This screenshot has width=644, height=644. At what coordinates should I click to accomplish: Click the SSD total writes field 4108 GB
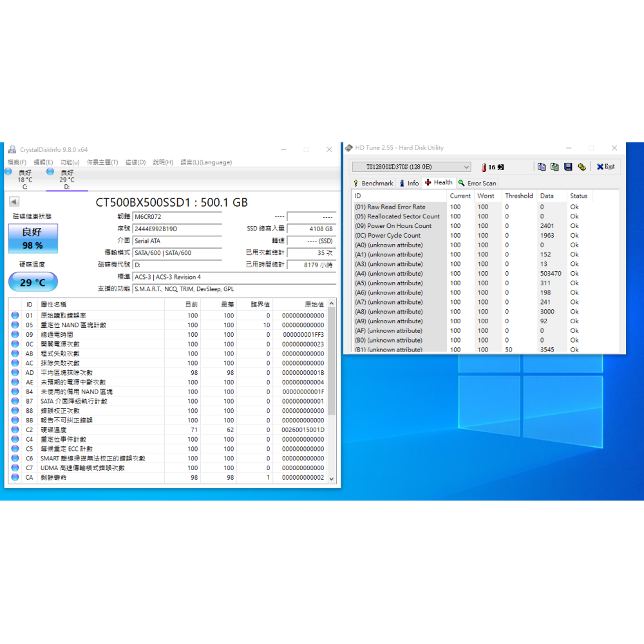click(x=311, y=229)
